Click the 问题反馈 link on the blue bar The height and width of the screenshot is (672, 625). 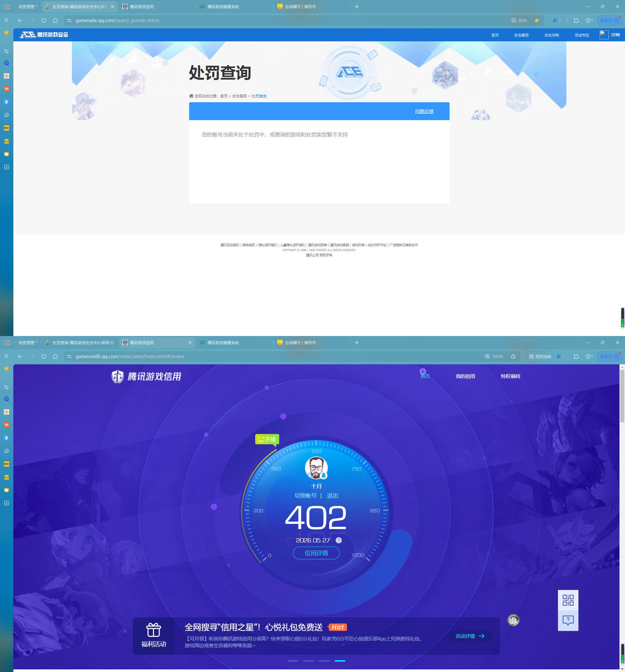tap(424, 112)
